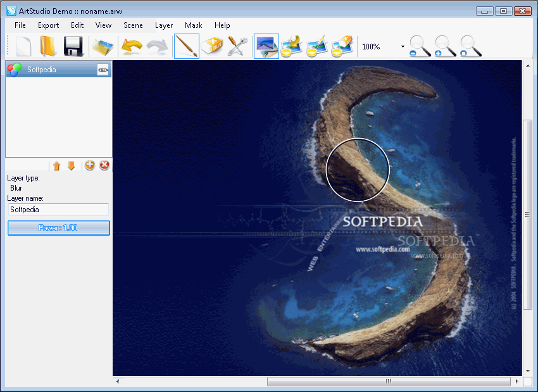Add a new layer with plus icon

pyautogui.click(x=90, y=165)
